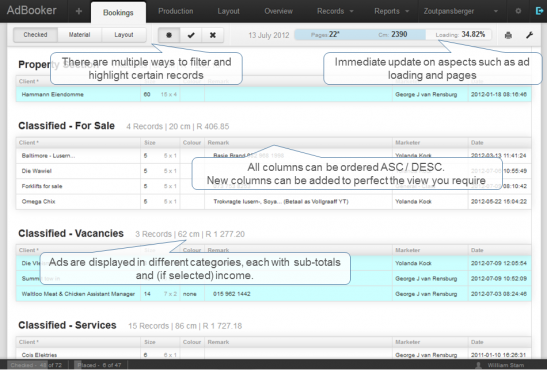
Task: Select the Baltimore - Lusern row
Action: tap(274, 156)
